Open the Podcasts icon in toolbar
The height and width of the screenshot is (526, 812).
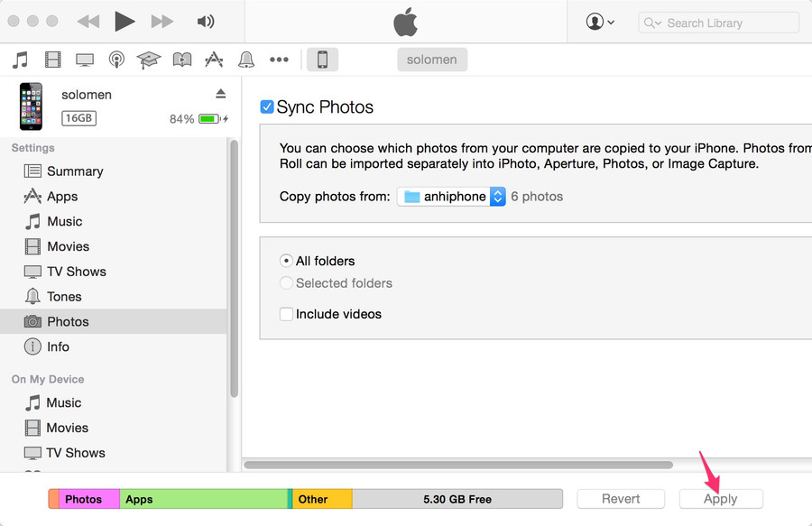pos(116,60)
